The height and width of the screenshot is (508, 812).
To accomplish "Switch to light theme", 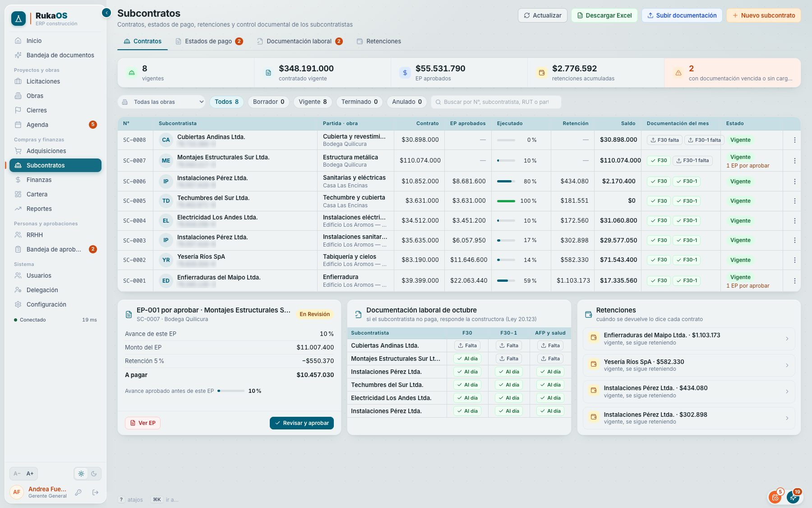I will tap(81, 474).
